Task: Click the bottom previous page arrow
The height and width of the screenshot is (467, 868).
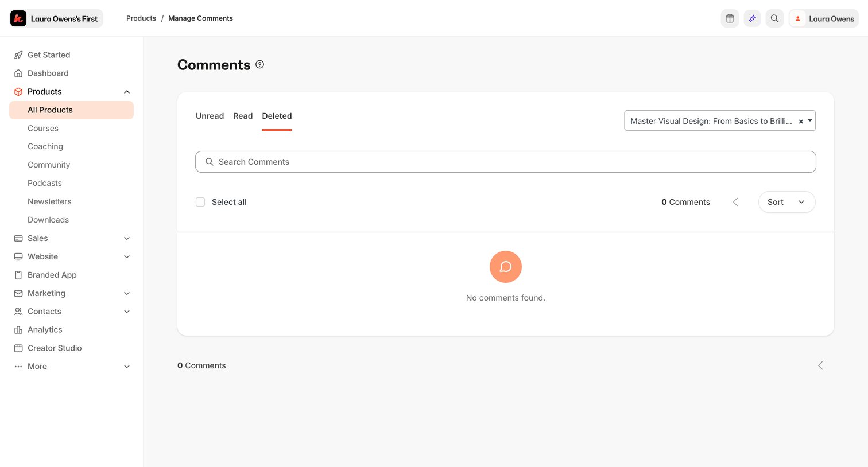Action: click(820, 365)
